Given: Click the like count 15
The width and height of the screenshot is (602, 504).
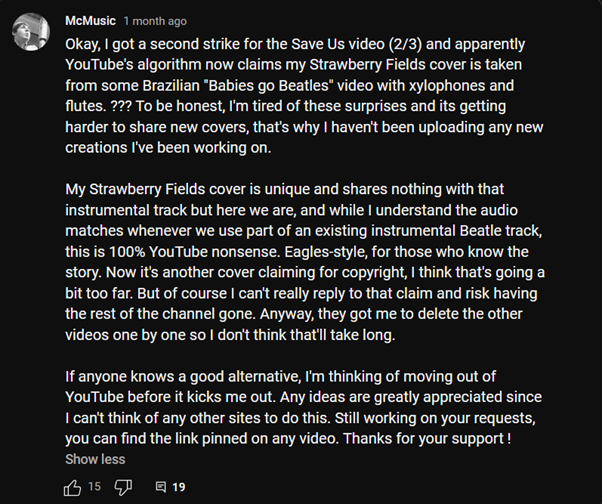Looking at the screenshot, I should (94, 487).
